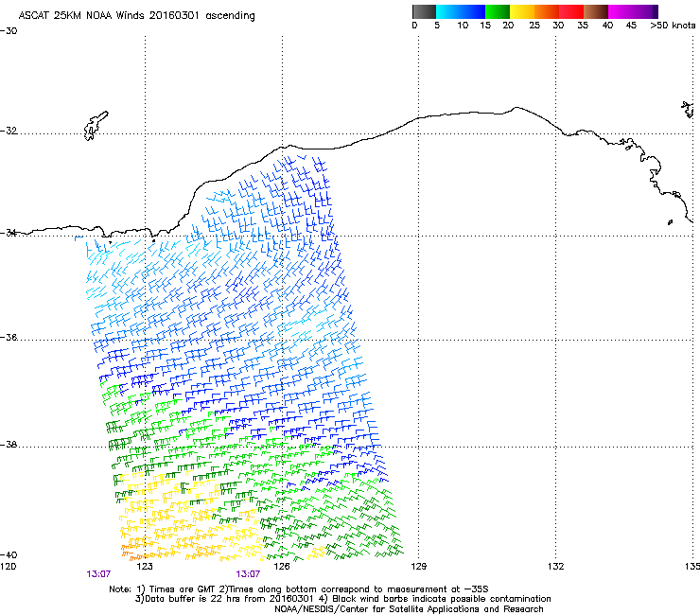Click the gray 0-5 knots color swatch
This screenshot has height=615, width=700.
(424, 11)
